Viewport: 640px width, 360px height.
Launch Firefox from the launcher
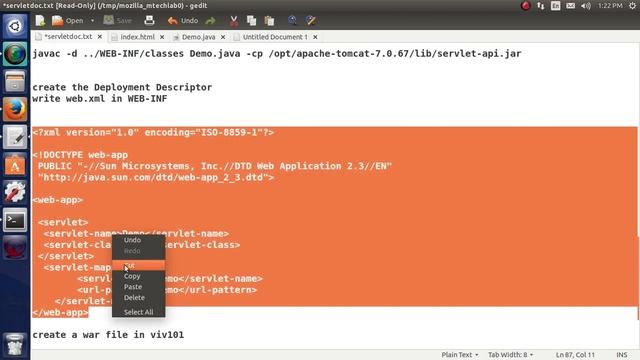pyautogui.click(x=15, y=109)
